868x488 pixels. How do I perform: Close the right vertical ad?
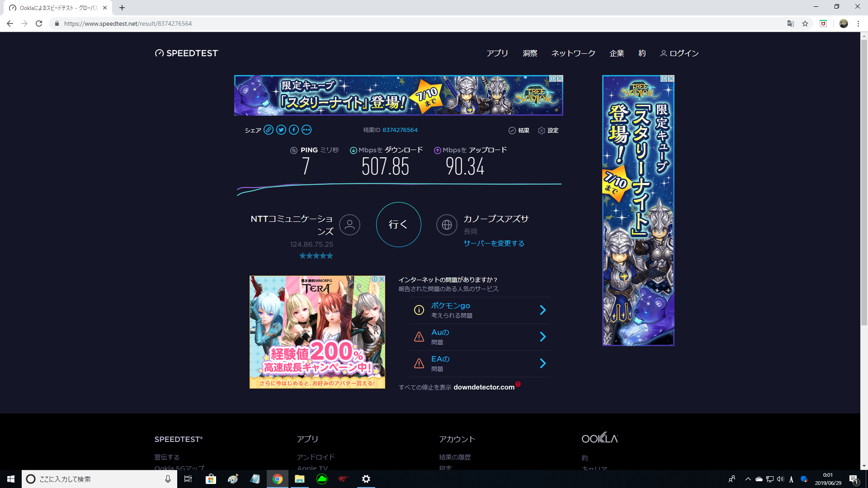point(671,78)
